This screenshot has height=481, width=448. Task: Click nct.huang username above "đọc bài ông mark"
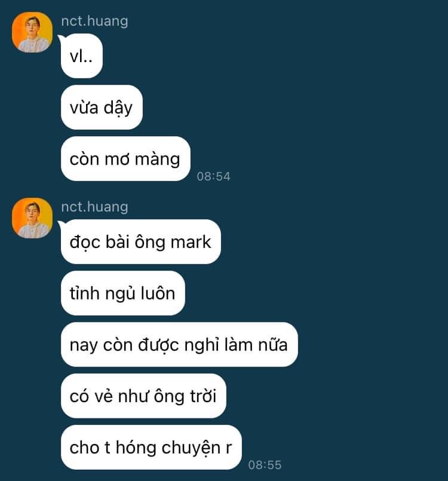coord(94,207)
